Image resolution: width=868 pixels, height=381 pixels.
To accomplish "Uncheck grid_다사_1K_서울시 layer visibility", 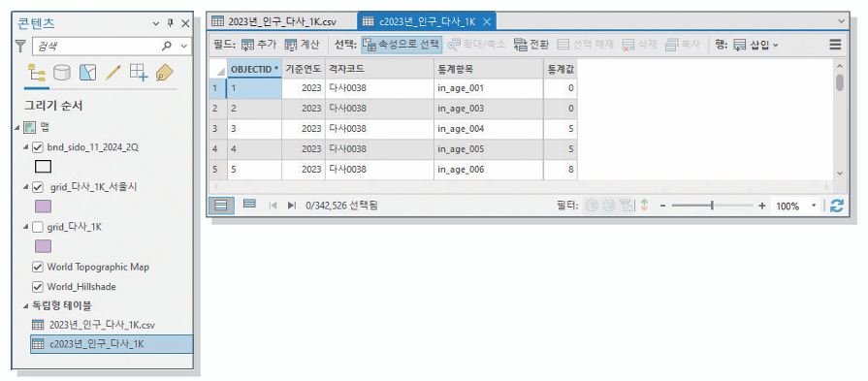I will 38,187.
